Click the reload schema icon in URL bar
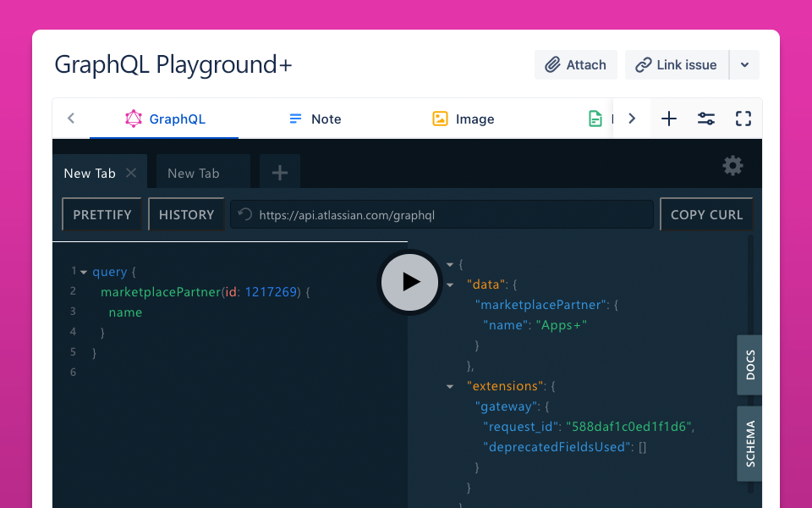 click(245, 215)
